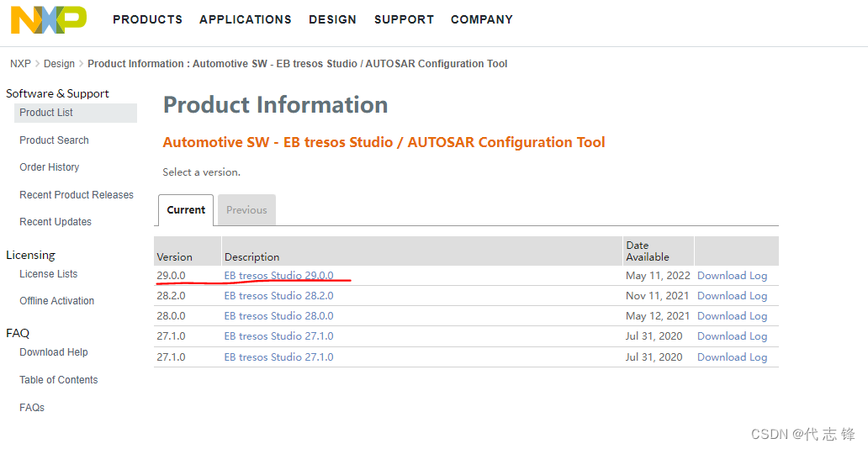868x449 pixels.
Task: Click date May 12, 2021
Action: [x=659, y=316]
